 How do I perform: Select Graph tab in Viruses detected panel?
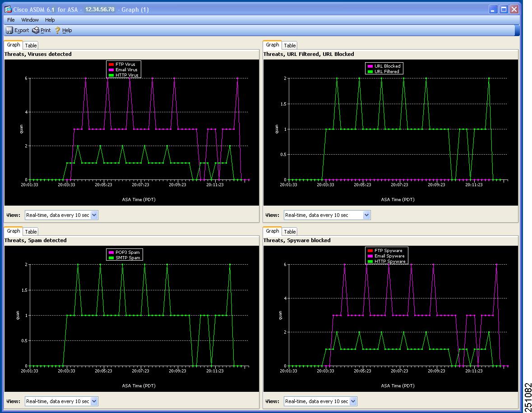14,45
